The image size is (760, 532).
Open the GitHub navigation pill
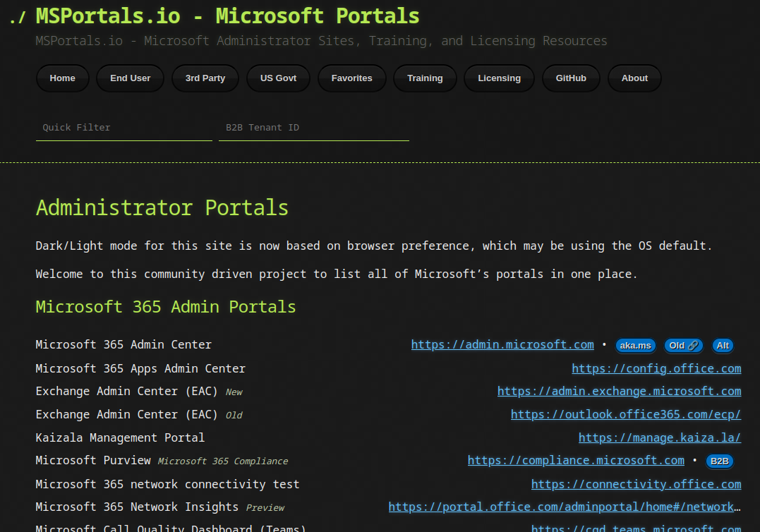tap(571, 78)
